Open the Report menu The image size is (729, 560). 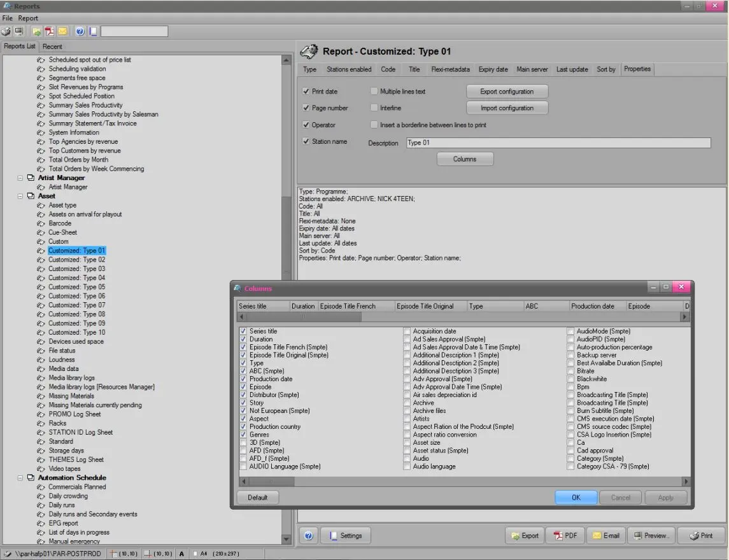click(x=28, y=18)
